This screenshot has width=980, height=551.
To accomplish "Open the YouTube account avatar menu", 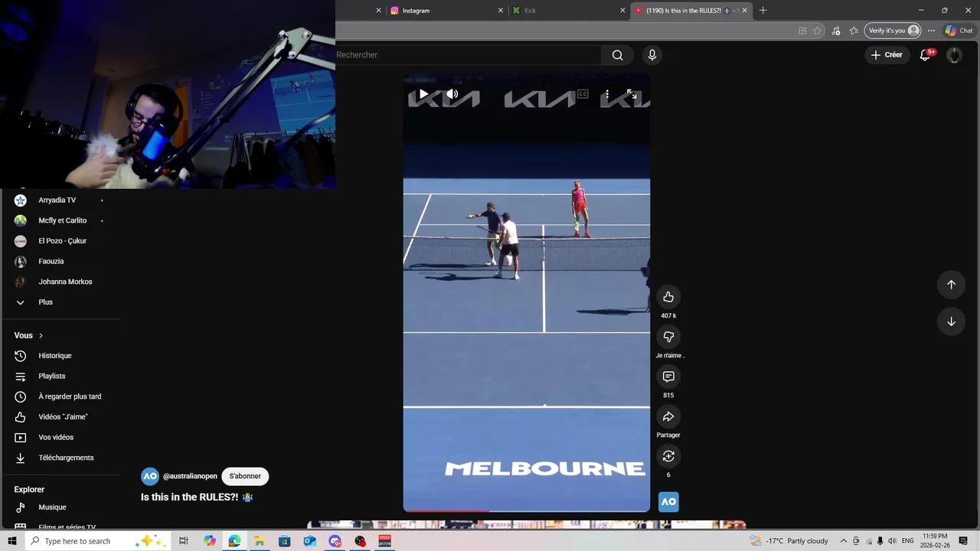I will [954, 55].
